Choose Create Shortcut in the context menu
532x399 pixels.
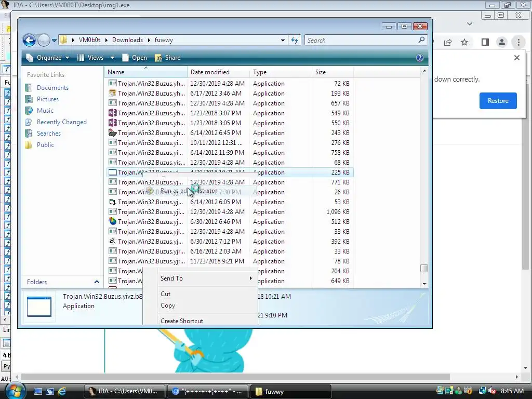click(x=200, y=321)
